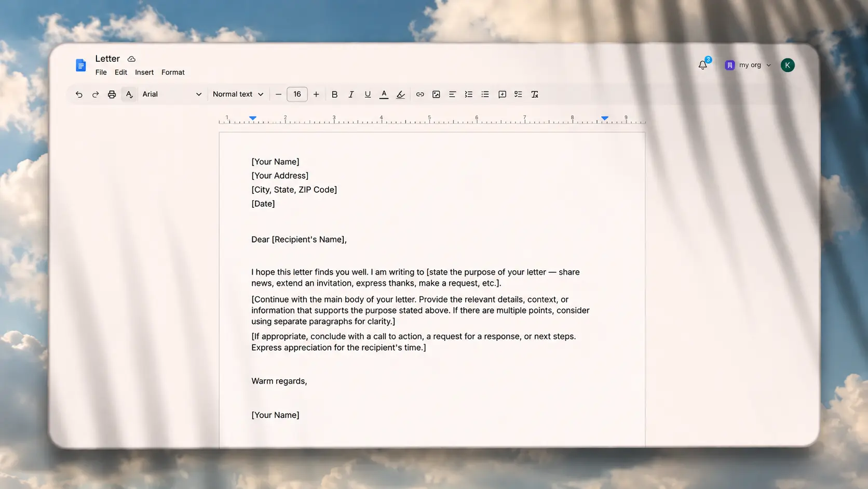Toggle italic formatting
Viewport: 868px width, 489px height.
351,95
